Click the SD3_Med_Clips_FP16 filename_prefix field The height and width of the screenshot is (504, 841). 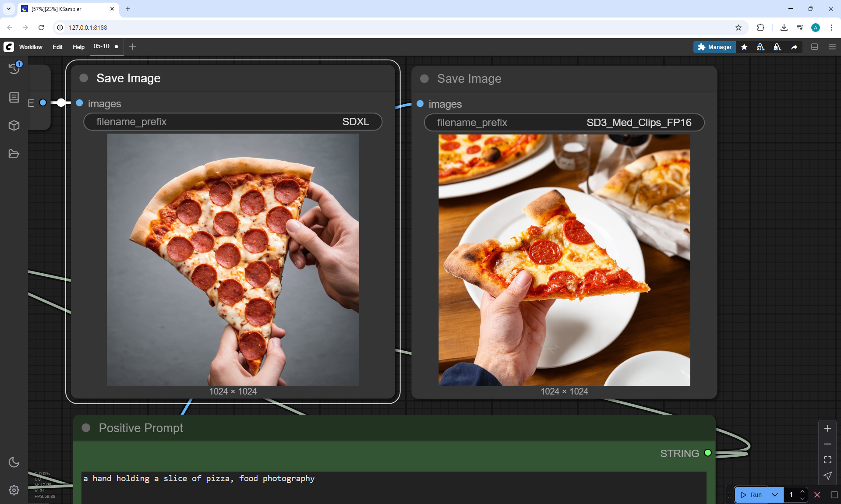coord(564,123)
